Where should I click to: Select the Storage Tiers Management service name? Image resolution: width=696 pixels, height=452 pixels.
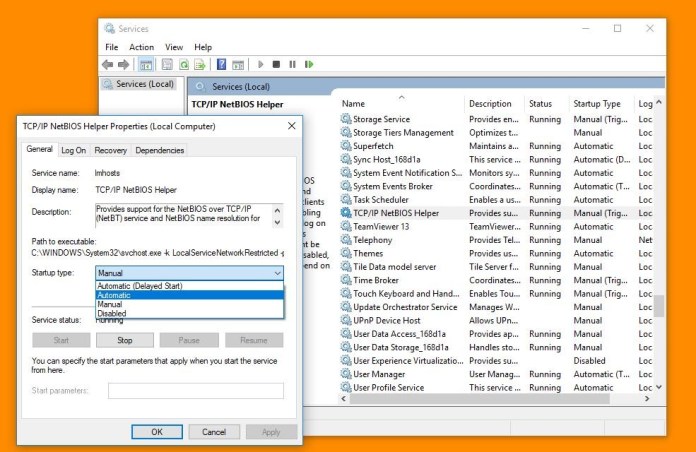coord(403,132)
